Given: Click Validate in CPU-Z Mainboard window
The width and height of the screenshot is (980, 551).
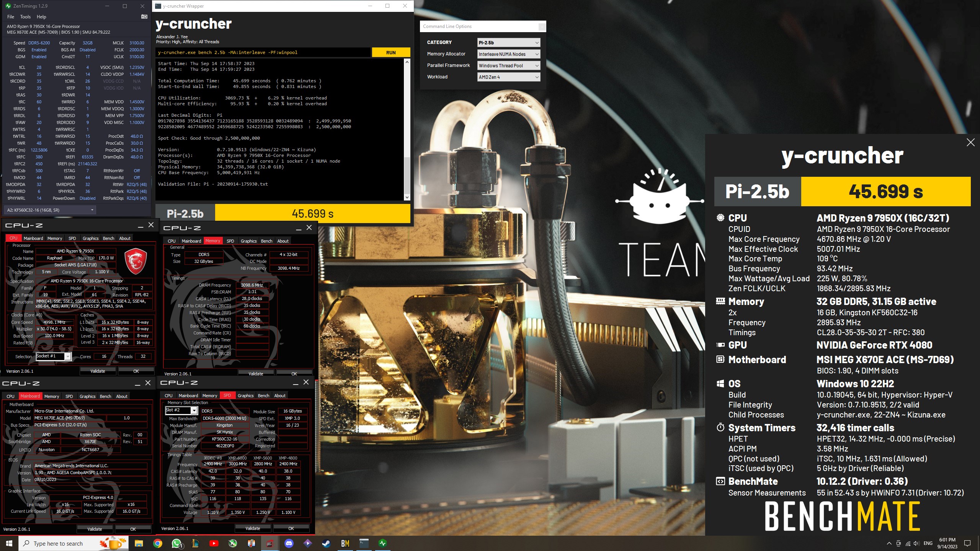Looking at the screenshot, I should click(95, 529).
